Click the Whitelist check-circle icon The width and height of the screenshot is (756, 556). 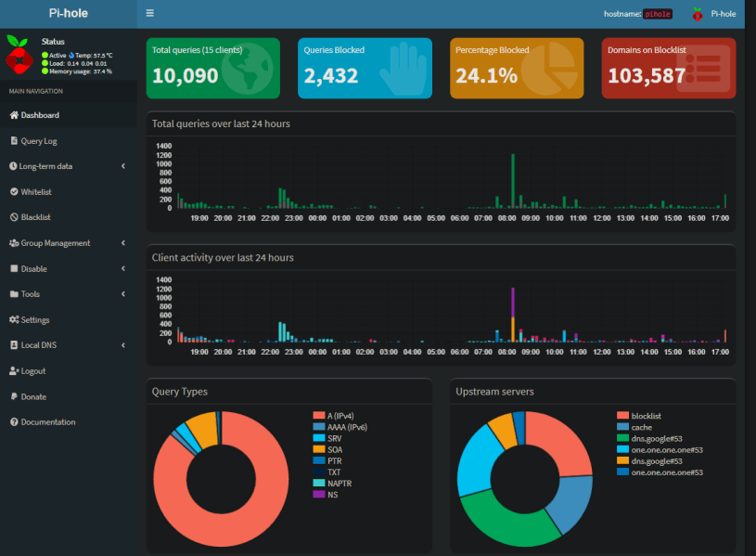pos(14,192)
